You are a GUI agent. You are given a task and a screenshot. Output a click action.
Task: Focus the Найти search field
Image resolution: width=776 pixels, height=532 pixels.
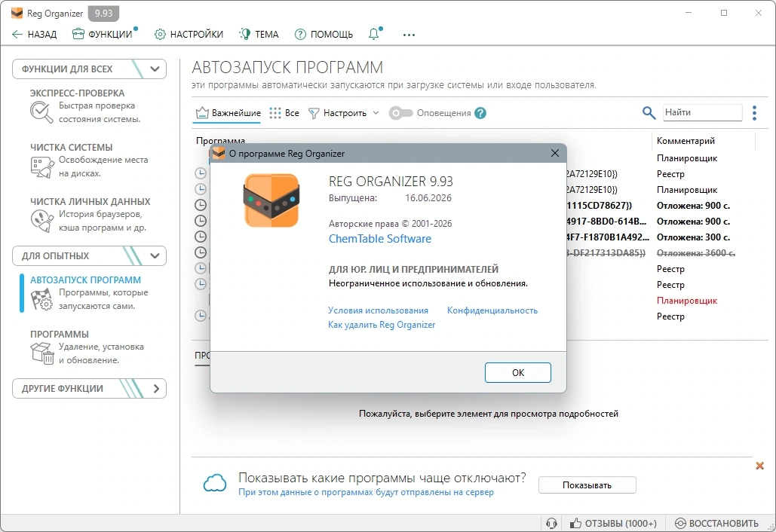tap(702, 112)
